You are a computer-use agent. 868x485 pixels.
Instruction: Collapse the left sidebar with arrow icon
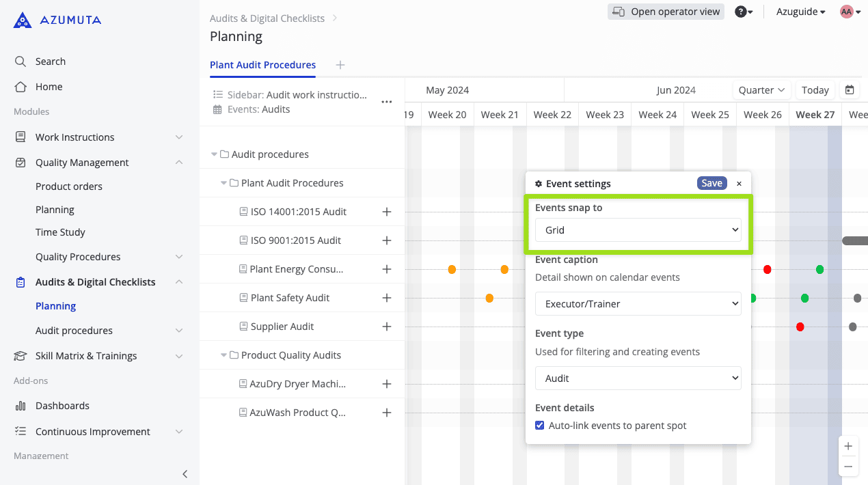point(185,473)
